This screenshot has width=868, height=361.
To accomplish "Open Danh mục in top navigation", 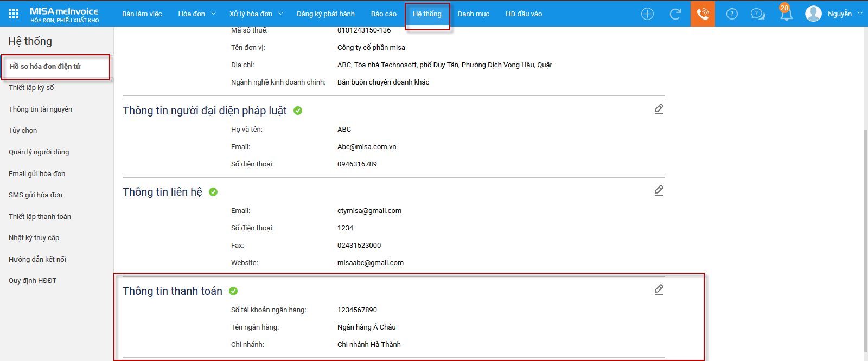I will (473, 14).
